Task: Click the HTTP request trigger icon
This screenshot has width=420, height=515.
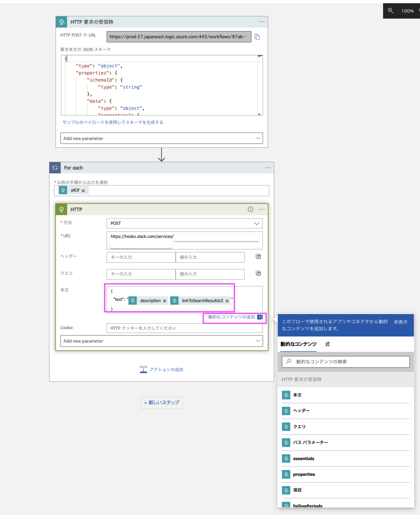Action: 62,21
